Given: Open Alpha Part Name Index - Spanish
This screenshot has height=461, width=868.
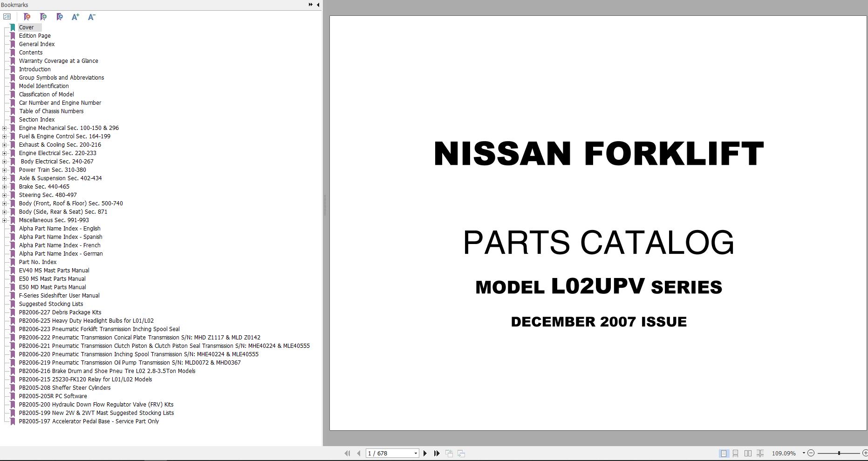Looking at the screenshot, I should pos(61,237).
